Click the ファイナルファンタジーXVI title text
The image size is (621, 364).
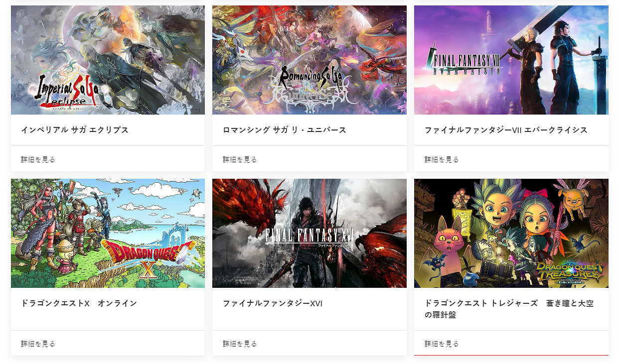[x=273, y=303]
